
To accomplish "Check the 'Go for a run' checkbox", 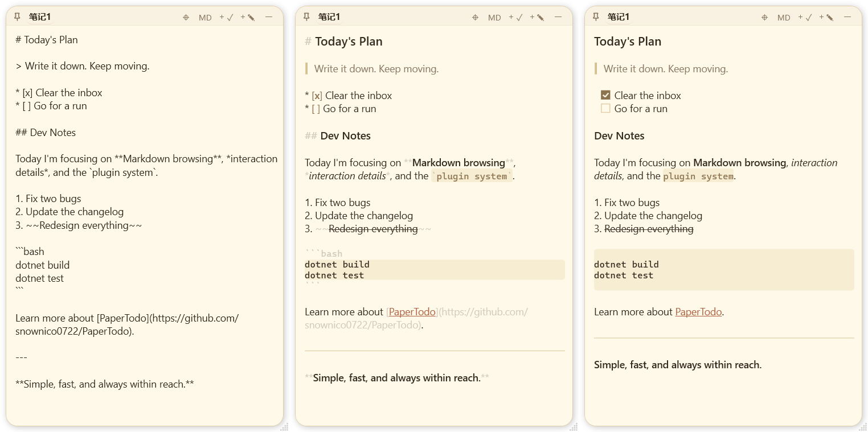I will [x=605, y=108].
